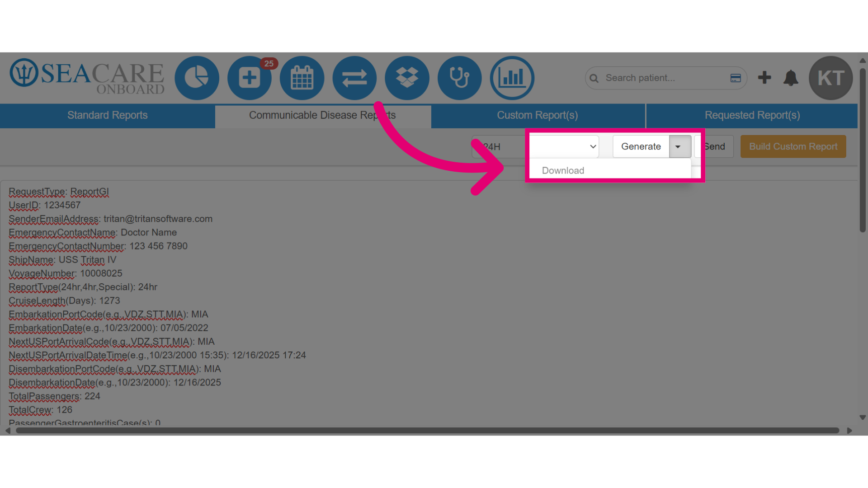The width and height of the screenshot is (868, 488).
Task: Click the horizontal scrollbar thumb
Action: (x=428, y=431)
